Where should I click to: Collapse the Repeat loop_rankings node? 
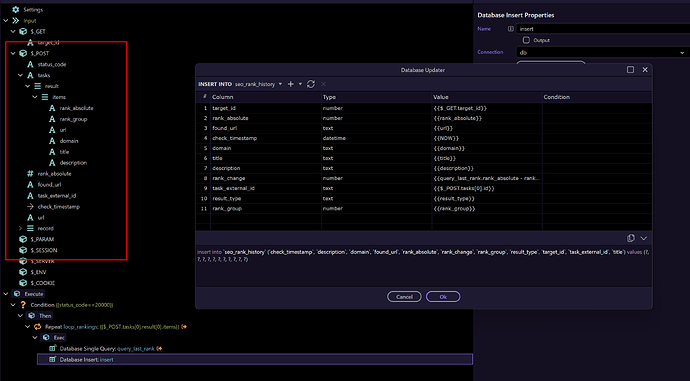pos(28,326)
